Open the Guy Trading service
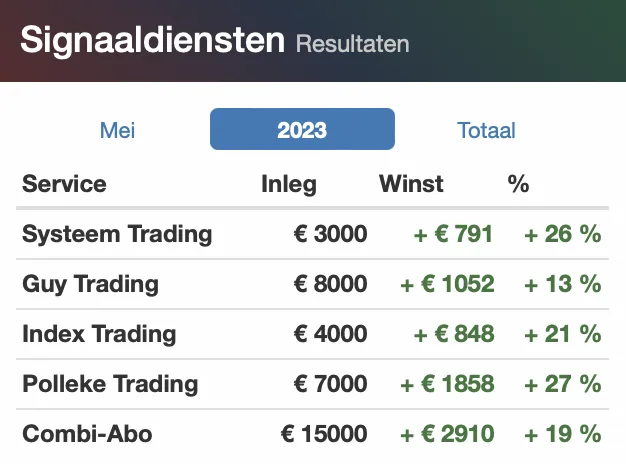The image size is (626, 464). click(90, 284)
